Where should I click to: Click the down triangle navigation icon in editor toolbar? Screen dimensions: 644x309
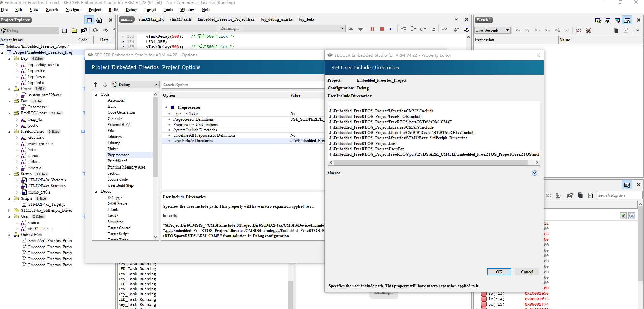(x=360, y=29)
